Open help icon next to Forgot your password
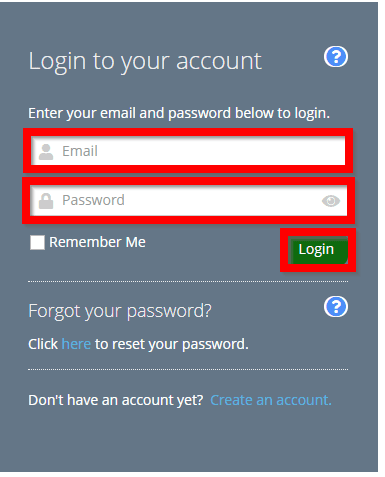The image size is (385, 477). pyautogui.click(x=336, y=306)
